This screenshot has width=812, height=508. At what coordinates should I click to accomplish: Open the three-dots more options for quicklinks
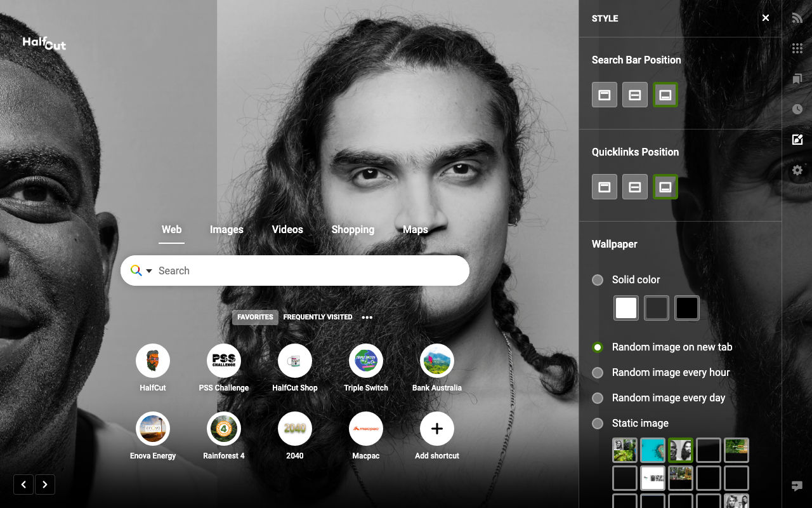(x=367, y=317)
